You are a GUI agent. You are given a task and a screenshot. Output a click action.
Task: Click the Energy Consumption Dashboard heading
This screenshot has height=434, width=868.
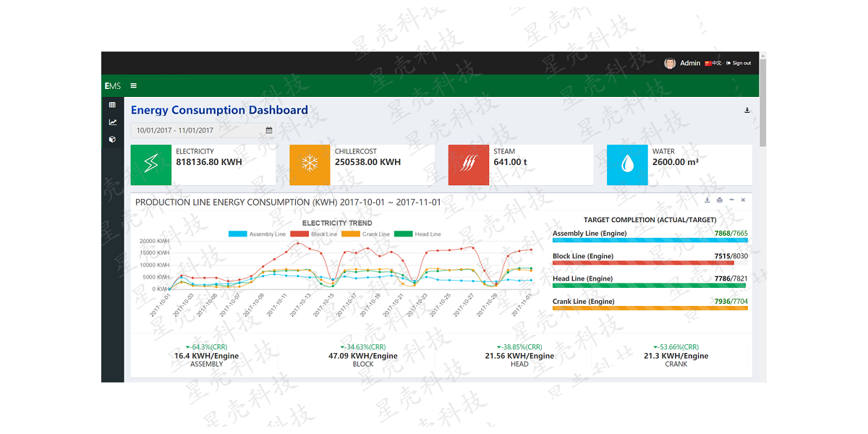click(x=219, y=111)
